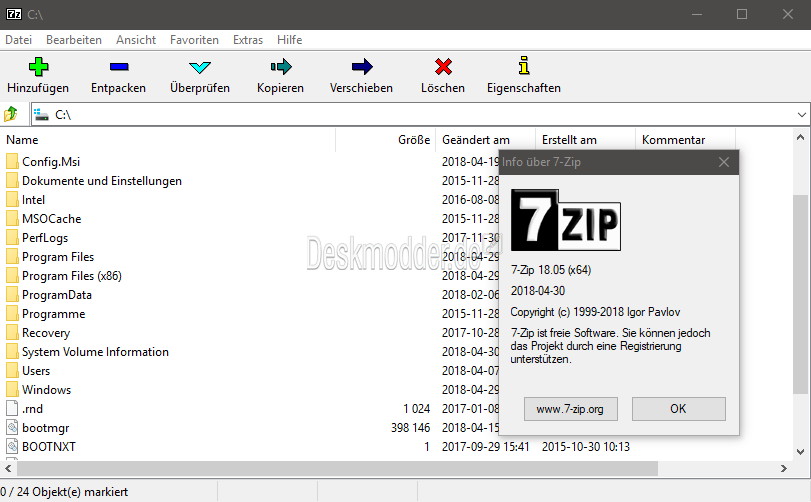
Task: Open the Favoriten menu
Action: point(194,40)
